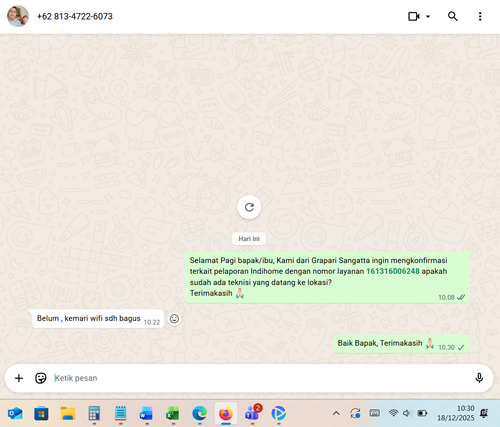The height and width of the screenshot is (427, 500).
Task: Click the 10.08 timestamp on the sent message
Action: [x=446, y=297]
